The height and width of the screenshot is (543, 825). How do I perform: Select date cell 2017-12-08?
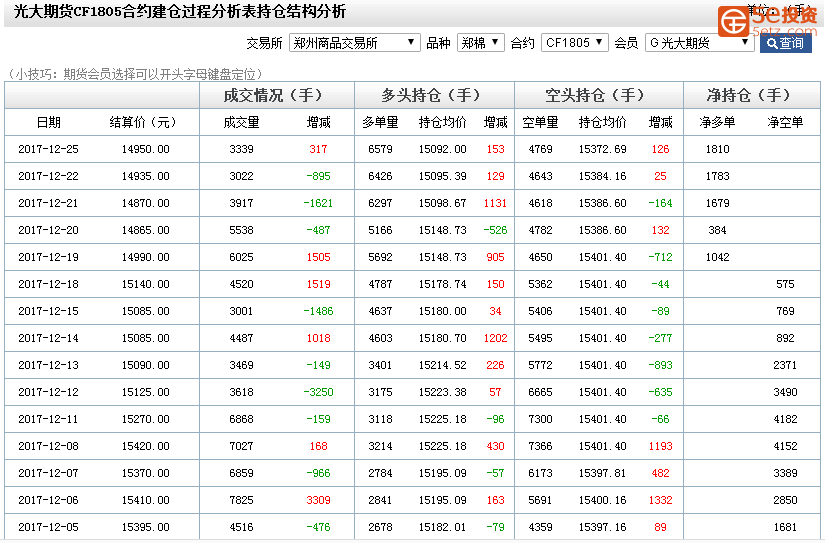click(48, 446)
